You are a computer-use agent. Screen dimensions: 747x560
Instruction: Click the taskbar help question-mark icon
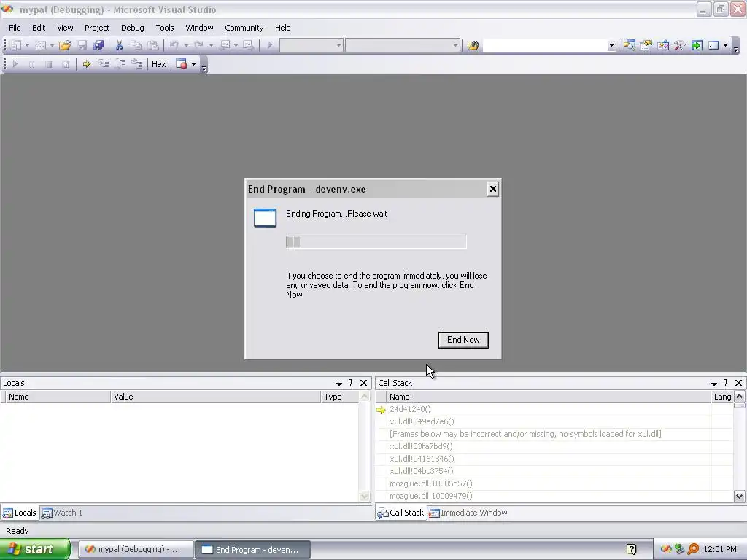[631, 549]
